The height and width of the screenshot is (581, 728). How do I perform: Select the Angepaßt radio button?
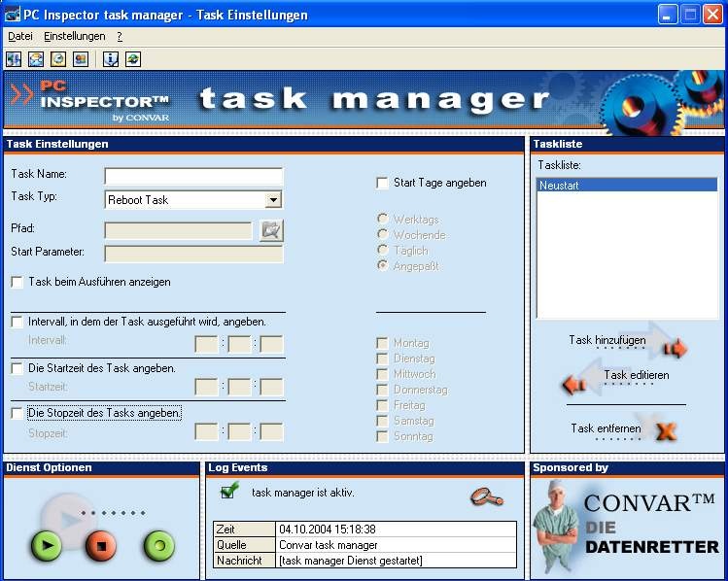pyautogui.click(x=383, y=265)
